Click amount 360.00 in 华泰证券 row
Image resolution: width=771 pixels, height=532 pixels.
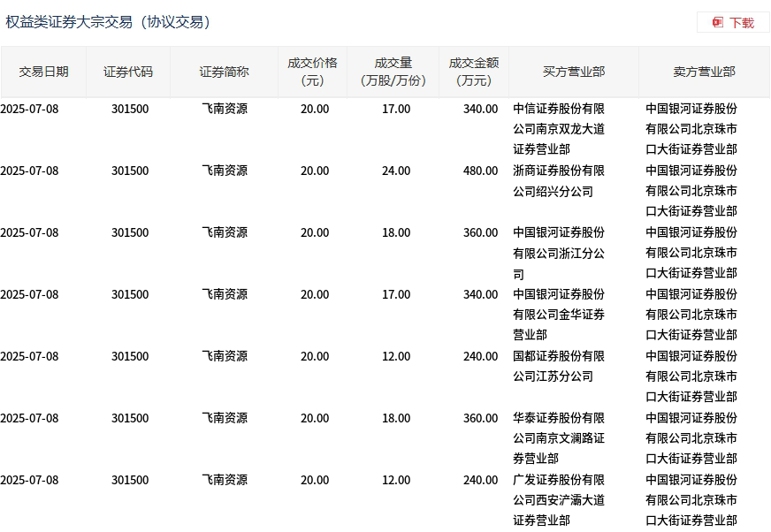click(x=480, y=418)
